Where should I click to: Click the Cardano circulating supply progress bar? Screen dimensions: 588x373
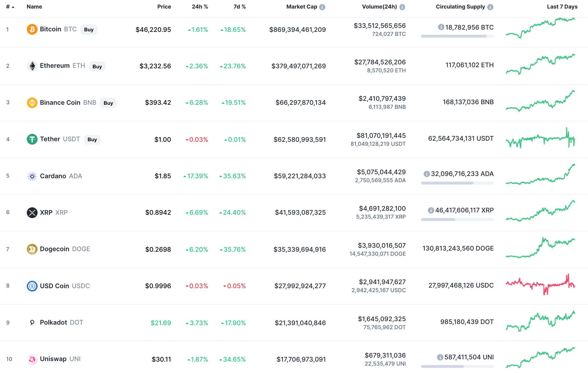(457, 183)
